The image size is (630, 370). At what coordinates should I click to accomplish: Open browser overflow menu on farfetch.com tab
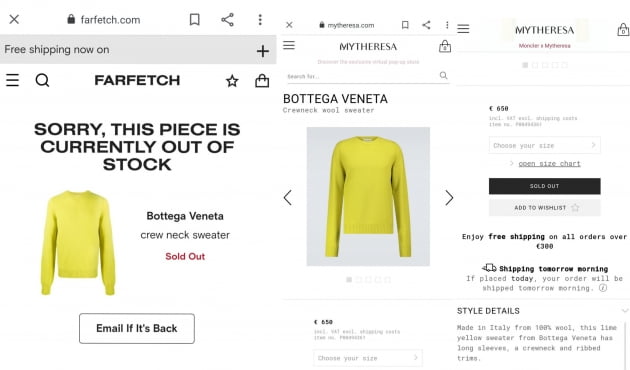coord(260,19)
